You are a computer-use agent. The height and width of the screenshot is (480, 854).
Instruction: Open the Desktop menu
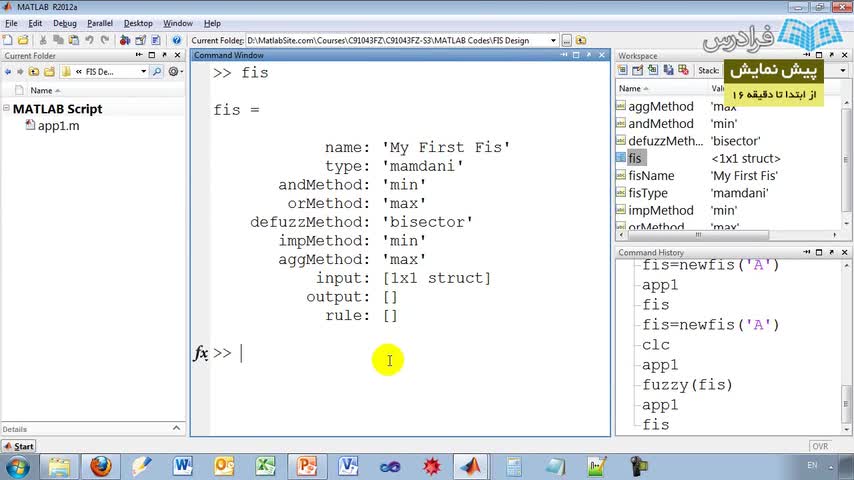(138, 23)
